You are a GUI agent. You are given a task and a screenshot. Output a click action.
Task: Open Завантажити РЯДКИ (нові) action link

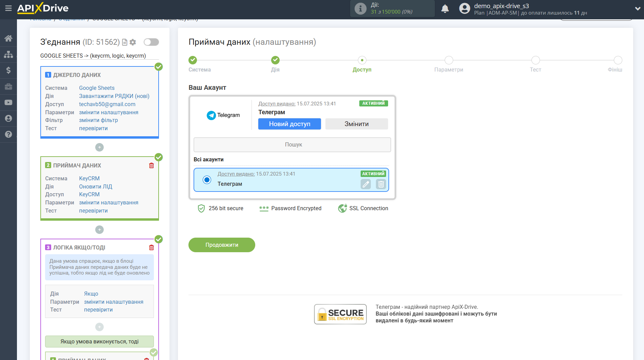pyautogui.click(x=114, y=96)
